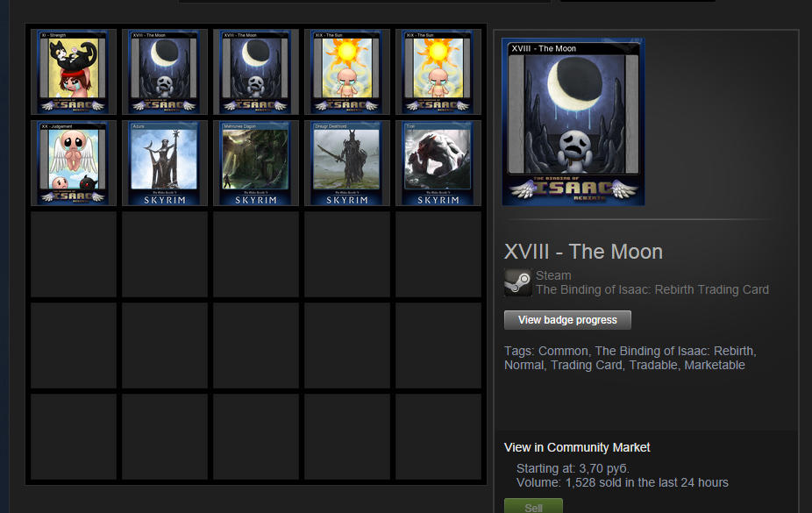Click the Steam logo icon in item details

point(518,282)
